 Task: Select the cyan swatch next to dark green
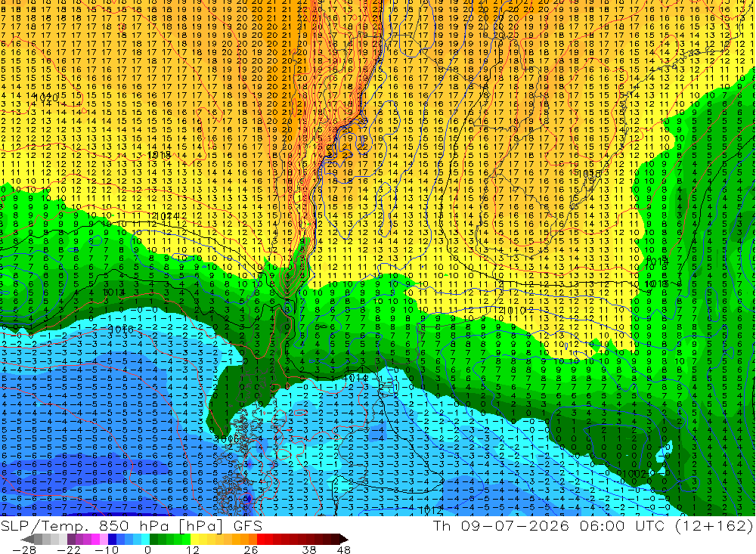click(x=145, y=539)
